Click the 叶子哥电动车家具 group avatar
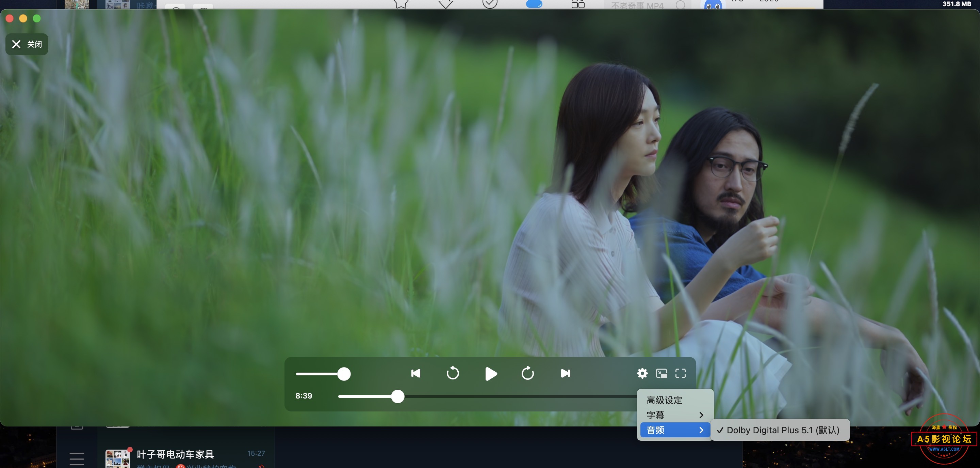This screenshot has height=468, width=980. (117, 458)
